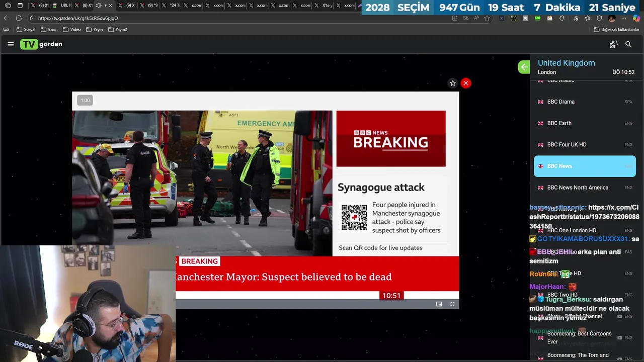This screenshot has height=362, width=644.
Task: Open the TV Garden hamburger menu
Action: point(11,44)
